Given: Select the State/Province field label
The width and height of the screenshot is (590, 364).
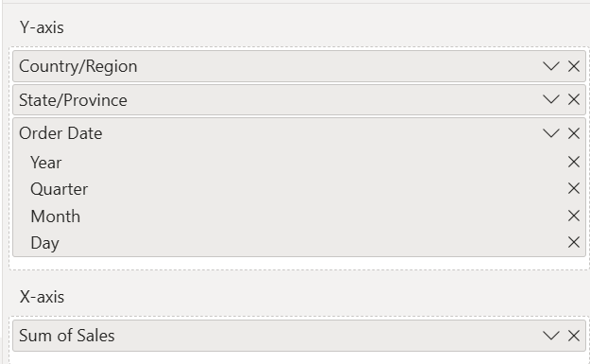Looking at the screenshot, I should click(73, 100).
